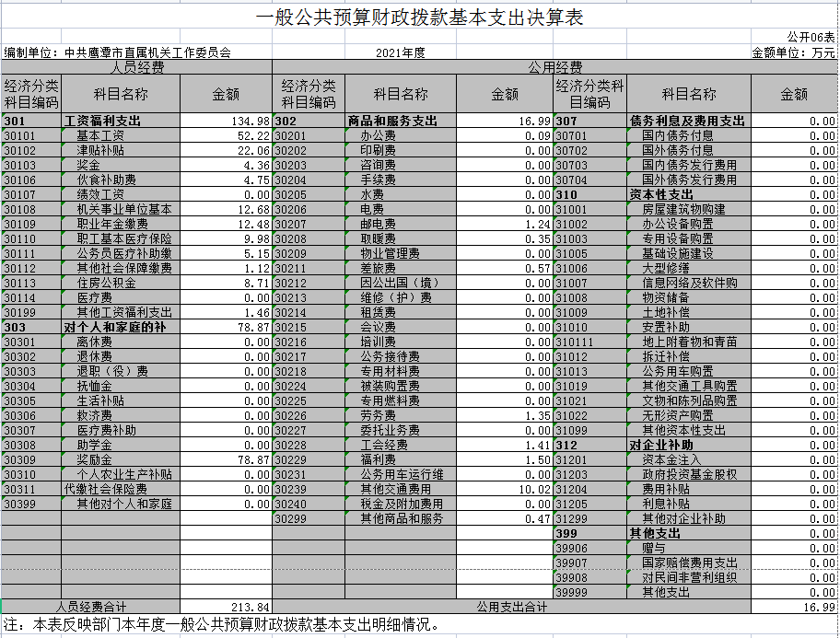Select the '邮电费' cell
Image resolution: width=840 pixels, height=638 pixels.
click(401, 224)
